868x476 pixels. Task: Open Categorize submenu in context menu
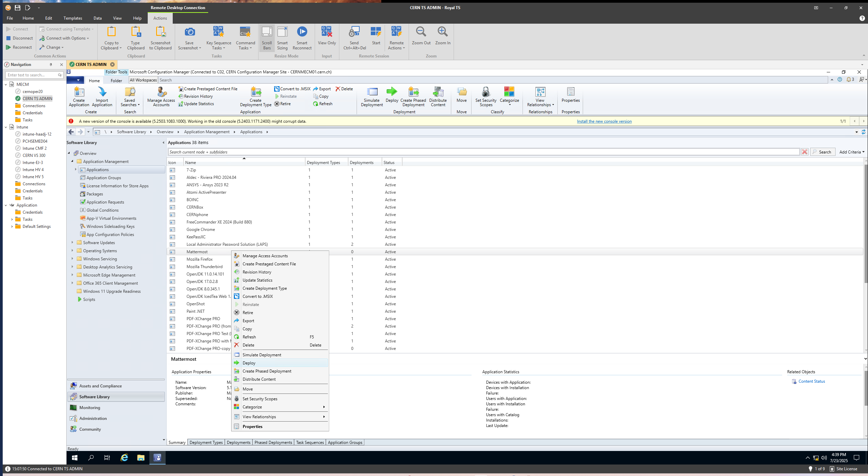280,407
